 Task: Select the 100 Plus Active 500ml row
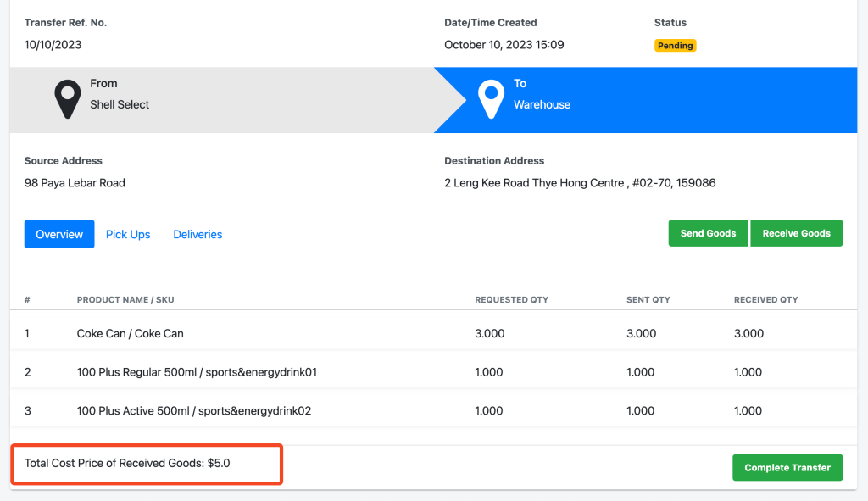click(194, 411)
